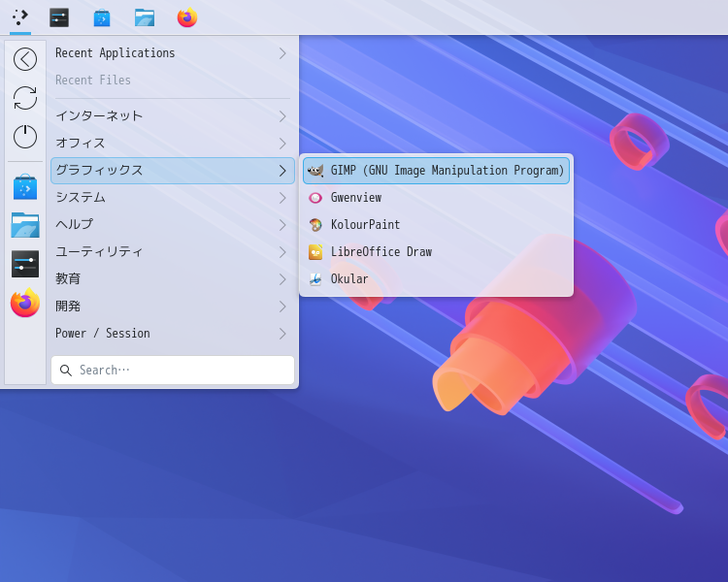Launch KolourPaint from the graphics submenu
The image size is (728, 582).
coord(436,225)
